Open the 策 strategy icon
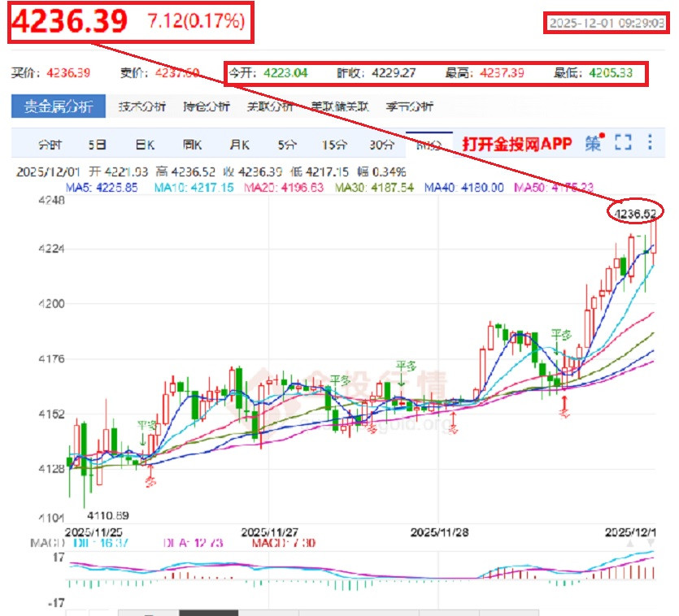The image size is (679, 616). click(594, 143)
